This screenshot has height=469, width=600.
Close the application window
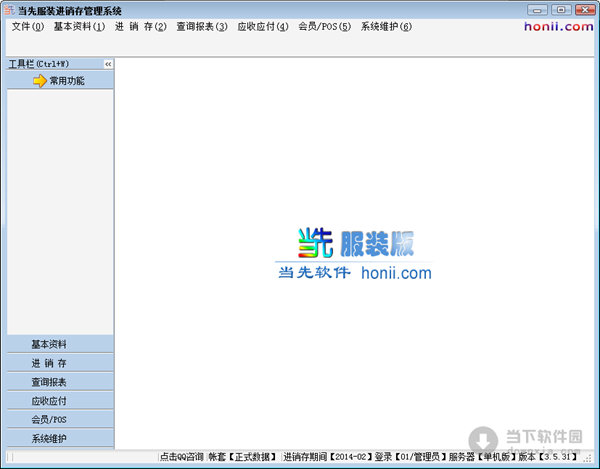click(x=585, y=10)
